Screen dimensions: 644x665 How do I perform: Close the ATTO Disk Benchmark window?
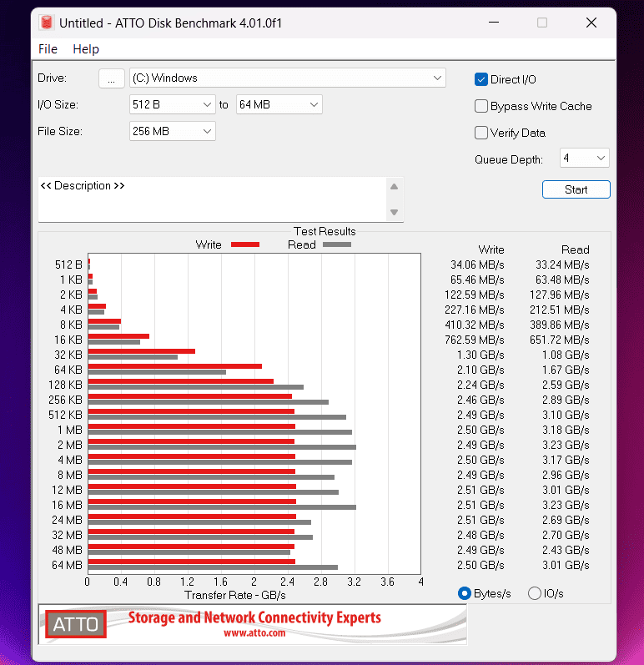pos(591,23)
